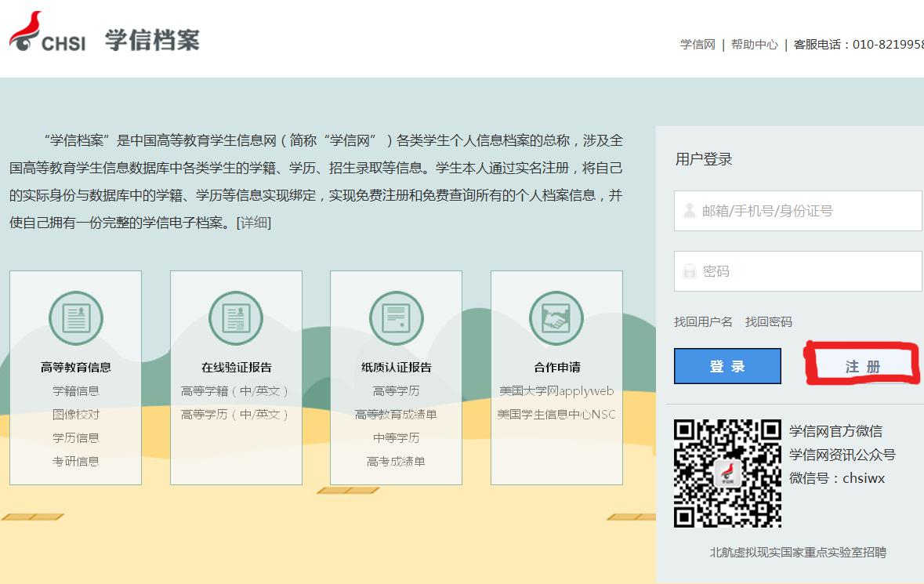Click the 在线验证报告 circular icon
924x584 pixels.
pyautogui.click(x=236, y=318)
